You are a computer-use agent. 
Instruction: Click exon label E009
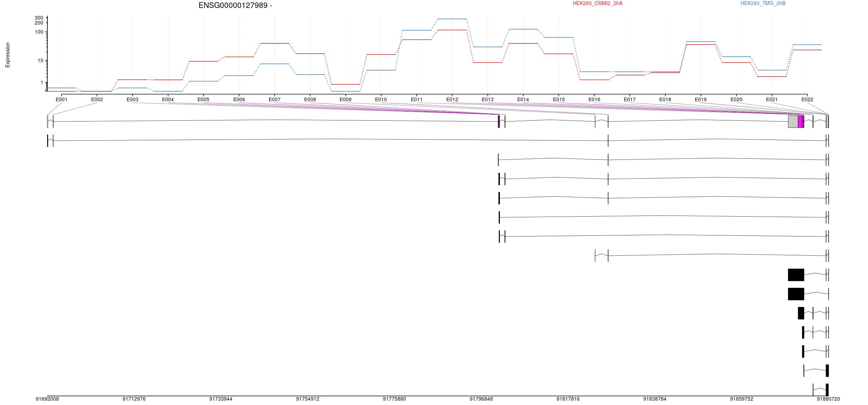tap(345, 99)
